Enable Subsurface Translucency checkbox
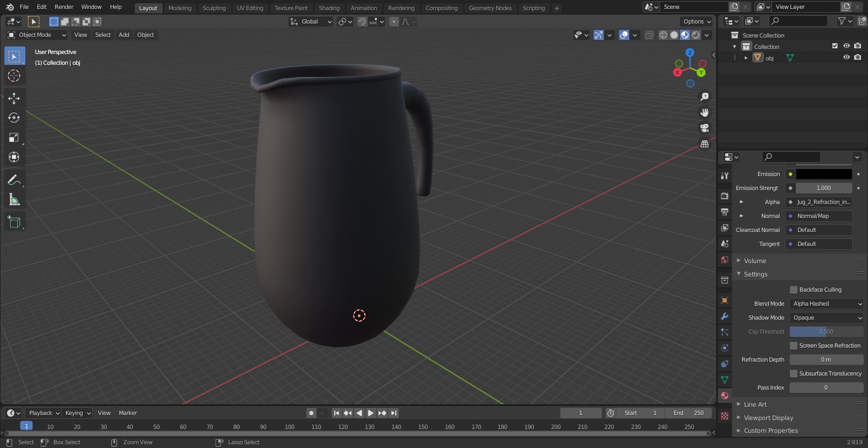The height and width of the screenshot is (448, 868). 794,374
